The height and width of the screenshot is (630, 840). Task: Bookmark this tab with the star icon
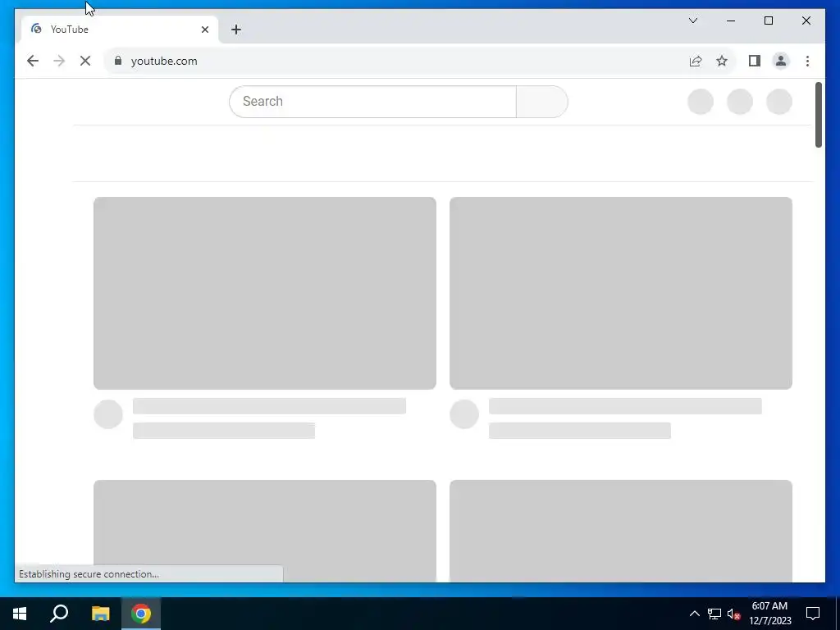point(722,61)
